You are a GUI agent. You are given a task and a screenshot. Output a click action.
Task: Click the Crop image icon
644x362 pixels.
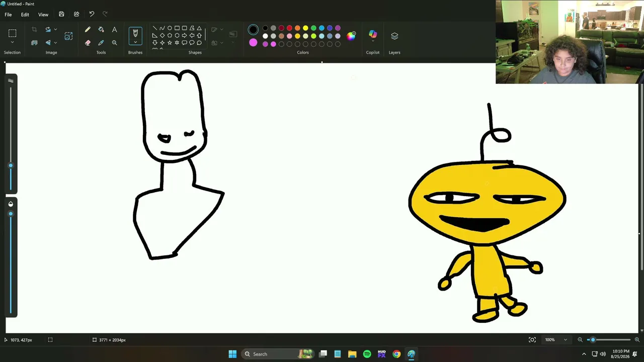(x=34, y=30)
